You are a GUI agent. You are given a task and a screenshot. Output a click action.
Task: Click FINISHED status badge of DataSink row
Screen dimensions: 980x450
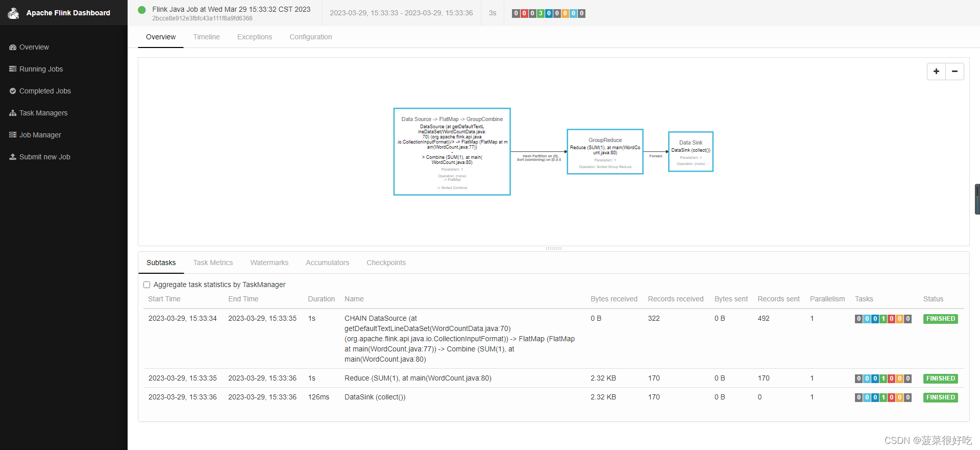click(941, 397)
